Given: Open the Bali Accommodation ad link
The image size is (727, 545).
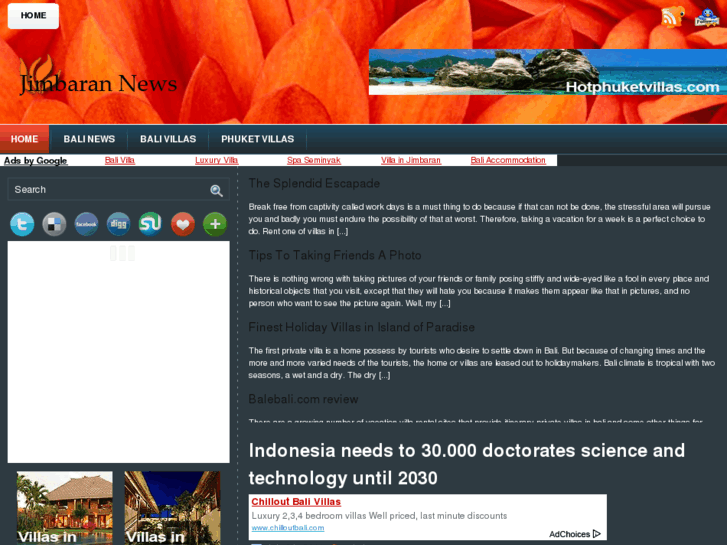Looking at the screenshot, I should [x=508, y=160].
